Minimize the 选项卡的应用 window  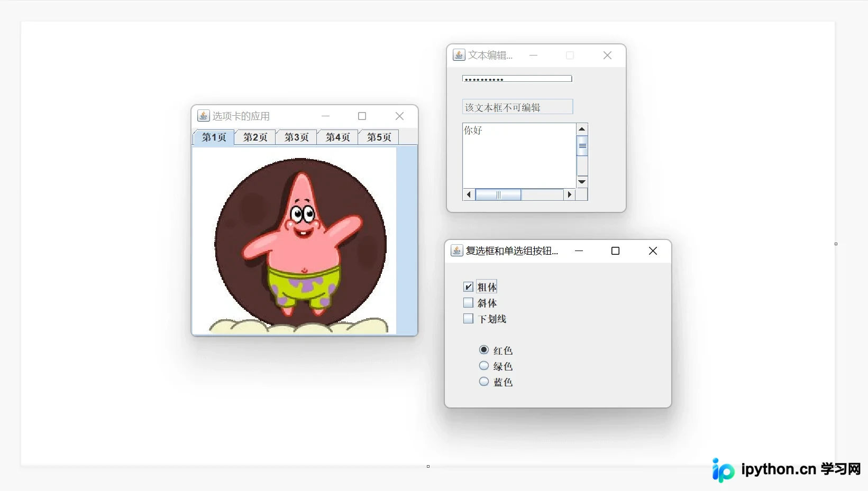tap(325, 116)
